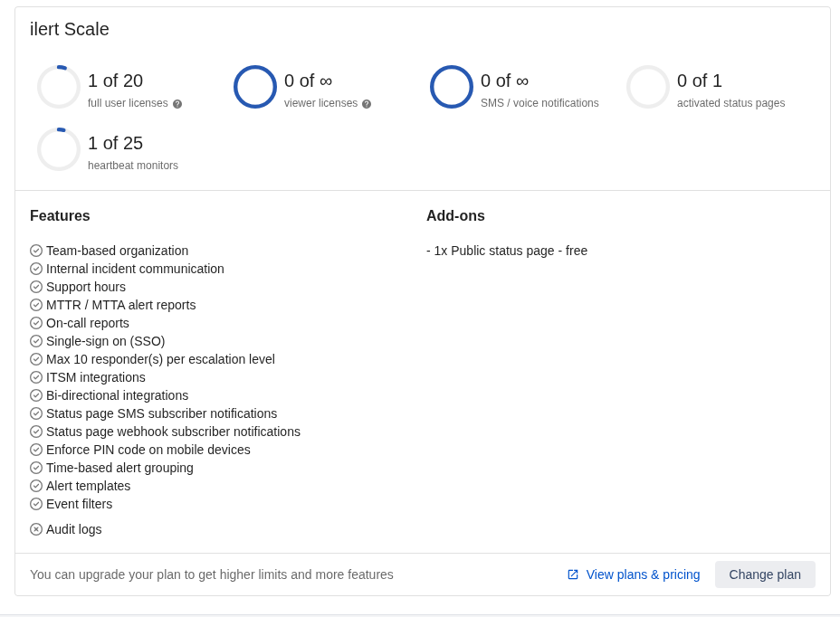
Task: Click the X icon beside Audit logs
Action: tap(36, 529)
